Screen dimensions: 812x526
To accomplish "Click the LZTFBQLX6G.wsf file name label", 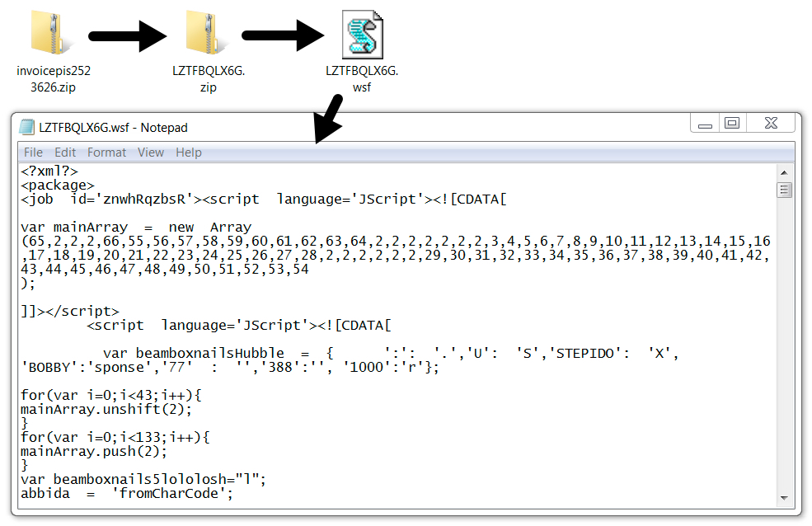I will (x=362, y=78).
